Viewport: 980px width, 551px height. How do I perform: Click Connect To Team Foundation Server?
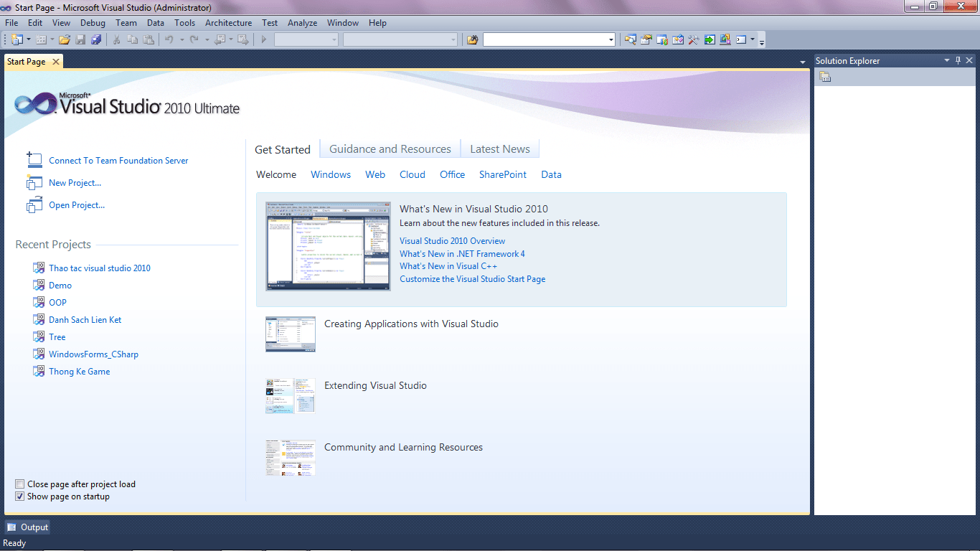click(118, 160)
